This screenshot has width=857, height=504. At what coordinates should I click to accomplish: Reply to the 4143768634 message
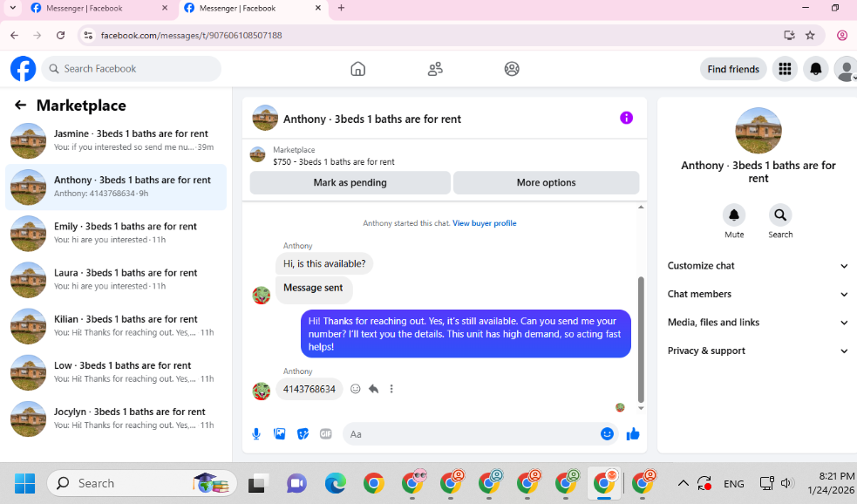tap(373, 389)
